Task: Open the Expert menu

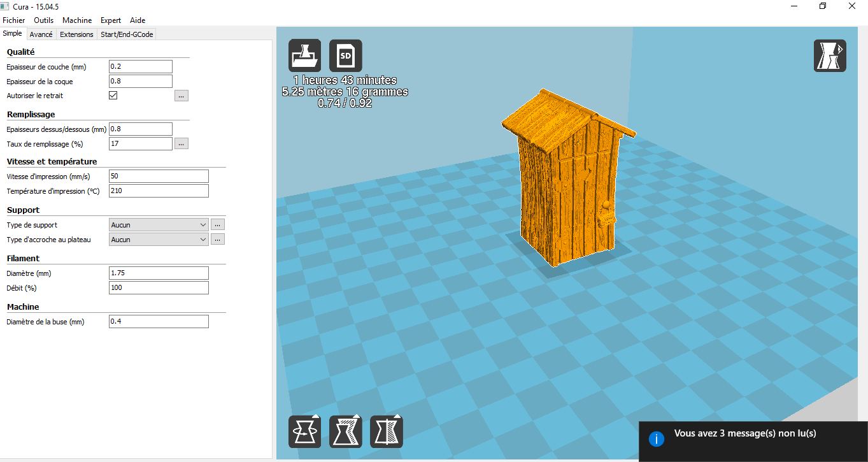Action: pos(111,20)
